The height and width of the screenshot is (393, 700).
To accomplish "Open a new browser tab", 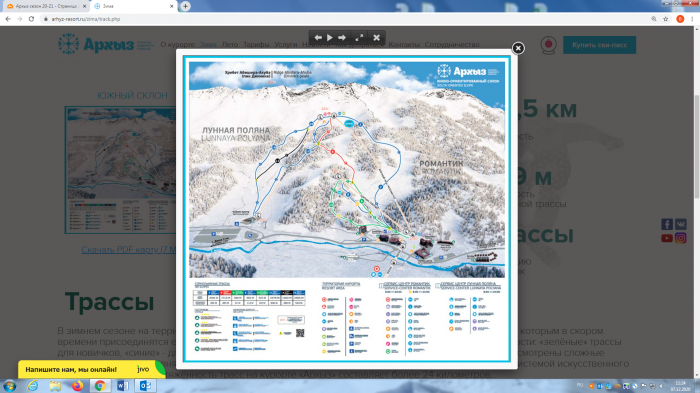I will tap(185, 6).
